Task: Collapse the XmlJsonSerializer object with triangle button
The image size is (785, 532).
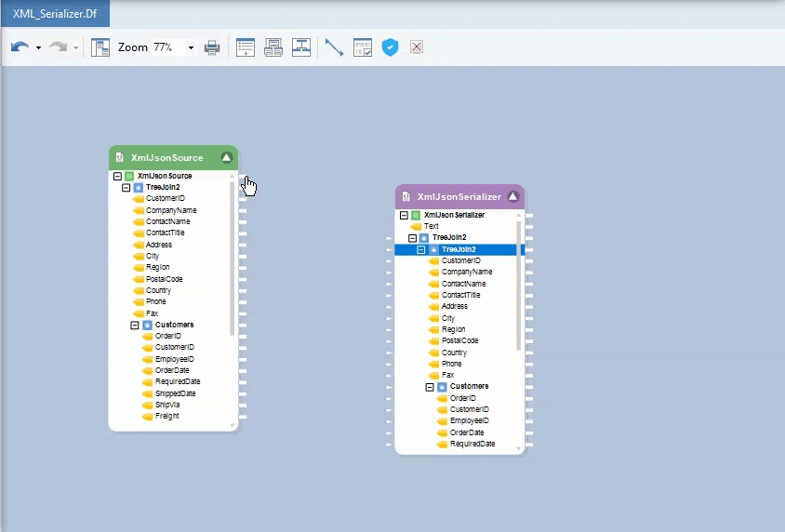Action: tap(512, 197)
